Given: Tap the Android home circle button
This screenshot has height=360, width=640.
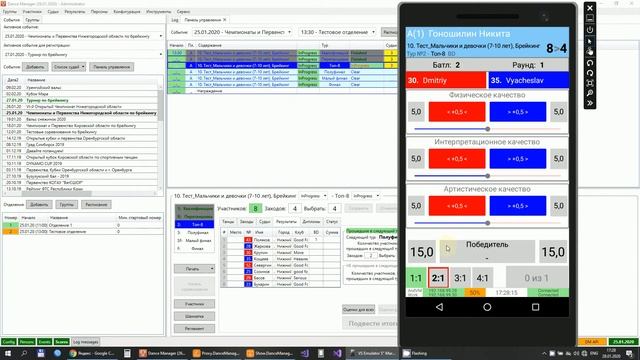Looking at the screenshot, I should (x=487, y=307).
